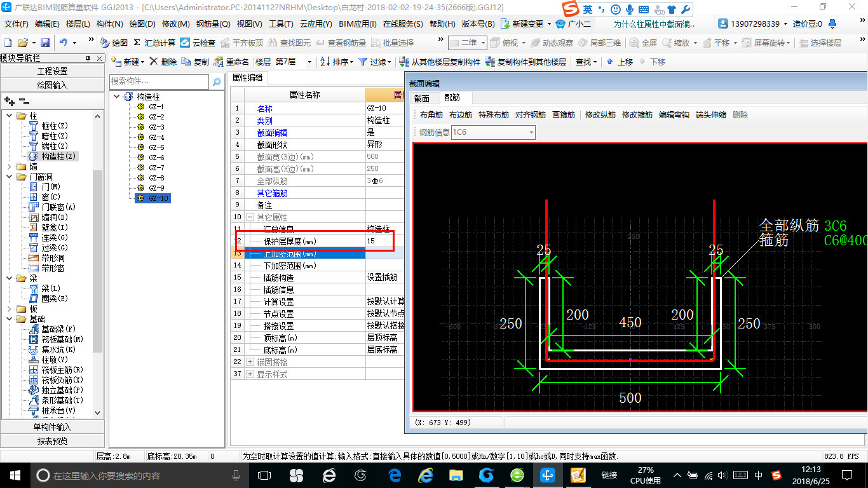868x488 pixels.
Task: Click 重命名 to rename the component
Action: tap(232, 62)
